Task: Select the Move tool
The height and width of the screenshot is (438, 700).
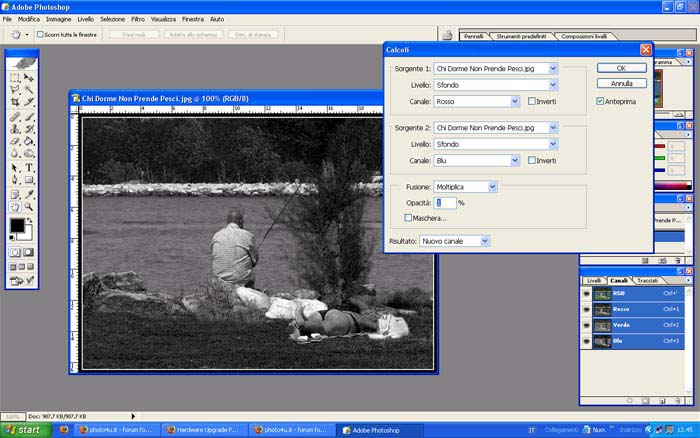Action: (29, 77)
